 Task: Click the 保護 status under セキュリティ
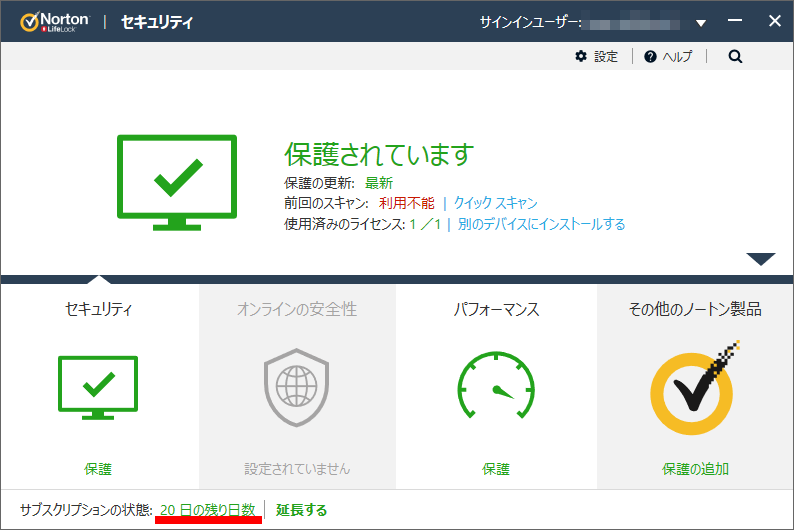click(98, 469)
